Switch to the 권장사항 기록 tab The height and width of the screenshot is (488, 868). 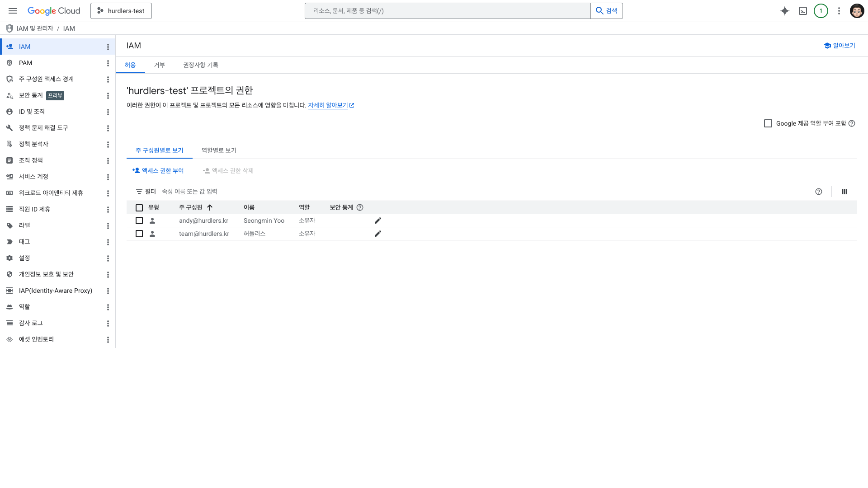coord(201,65)
